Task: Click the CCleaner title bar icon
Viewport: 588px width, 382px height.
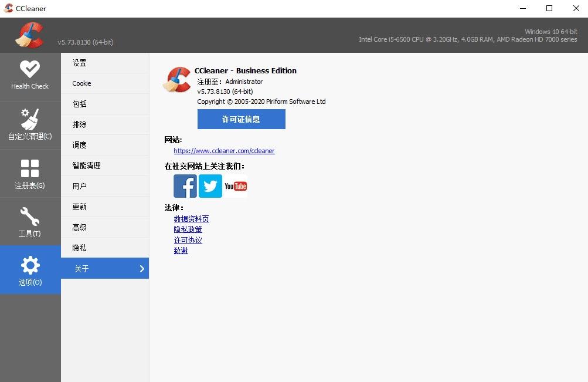Action: click(x=8, y=8)
